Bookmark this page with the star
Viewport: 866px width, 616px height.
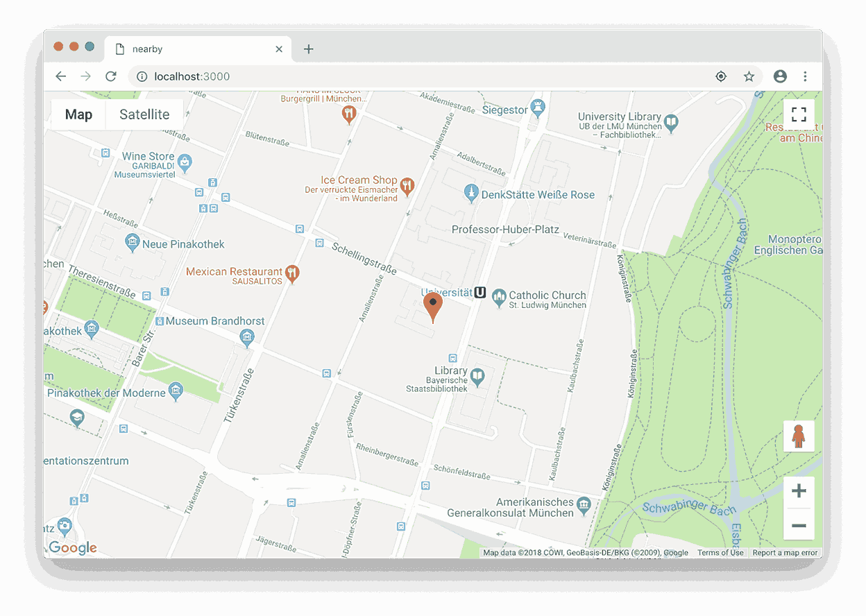(749, 76)
